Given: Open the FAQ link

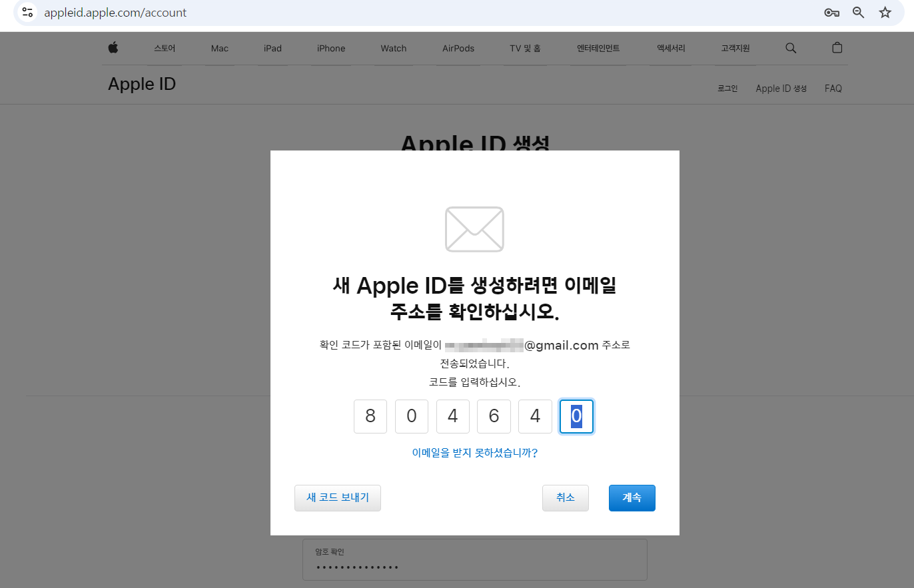Looking at the screenshot, I should click(833, 89).
